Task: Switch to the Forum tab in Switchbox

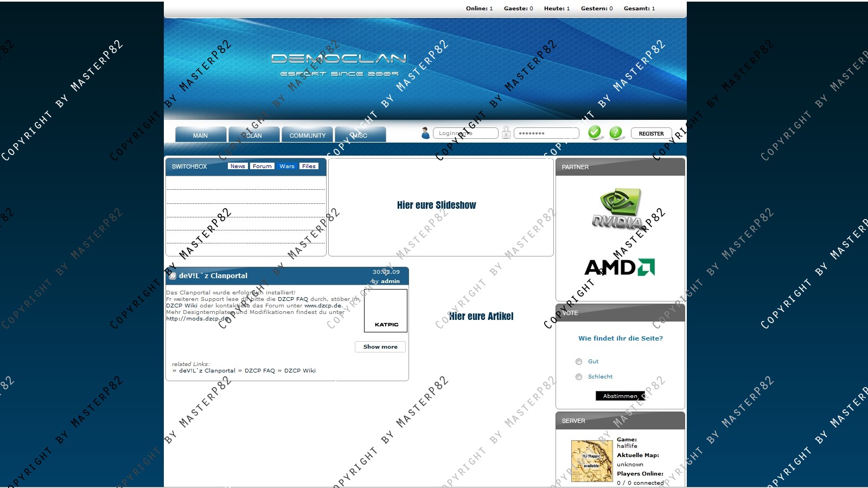Action: pos(262,166)
